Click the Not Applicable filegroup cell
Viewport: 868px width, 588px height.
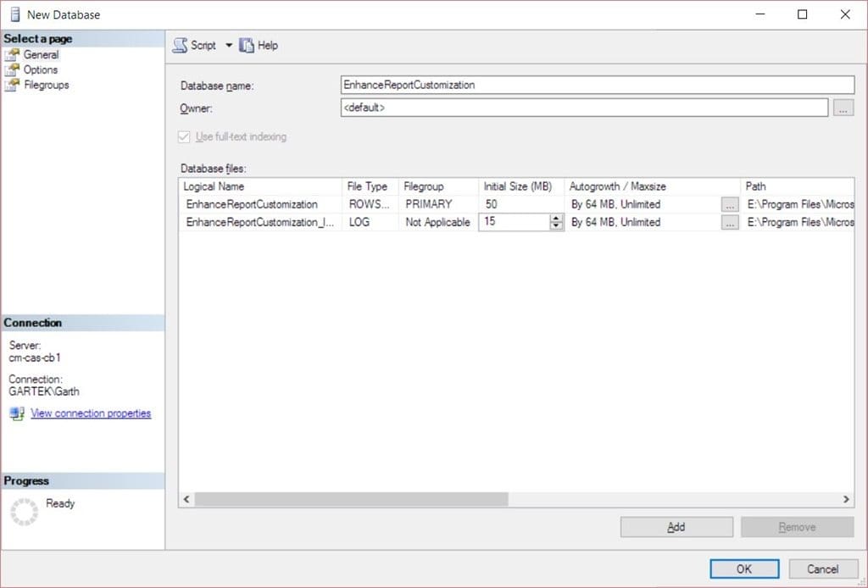tap(438, 222)
